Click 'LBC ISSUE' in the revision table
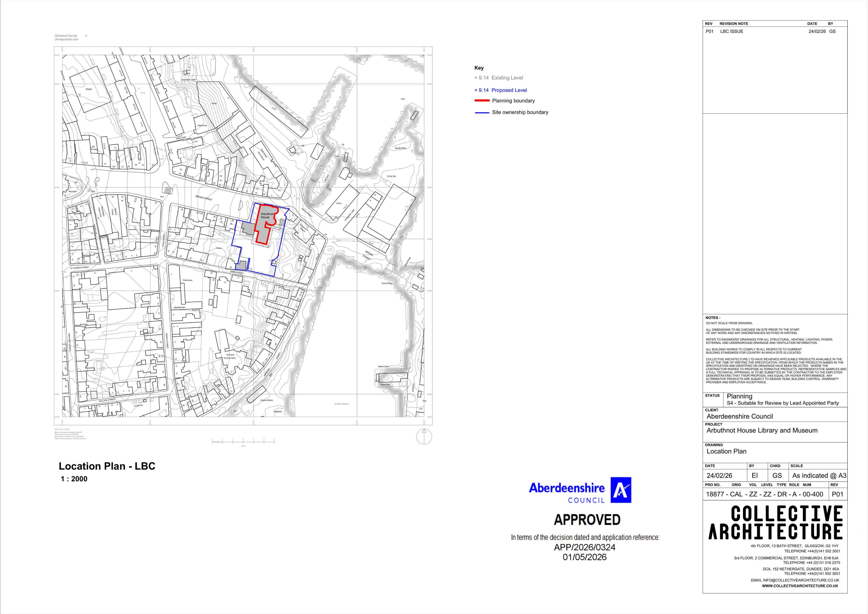Viewport: 868px width, 614px height. 732,31
